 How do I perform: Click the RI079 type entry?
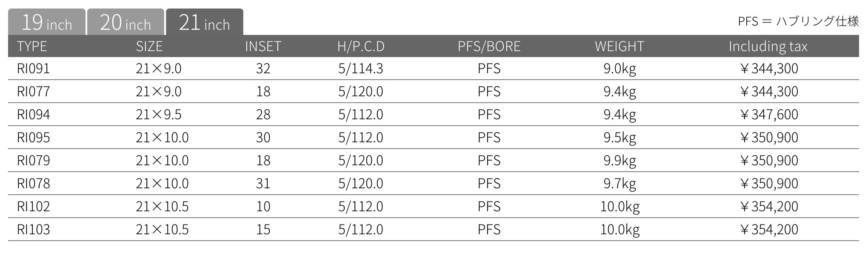point(34,161)
